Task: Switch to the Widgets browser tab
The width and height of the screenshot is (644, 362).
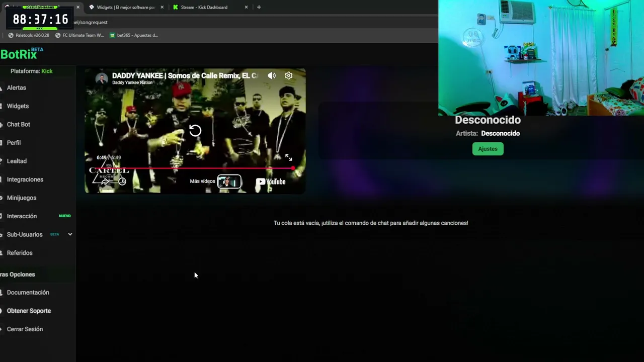Action: 126,7
